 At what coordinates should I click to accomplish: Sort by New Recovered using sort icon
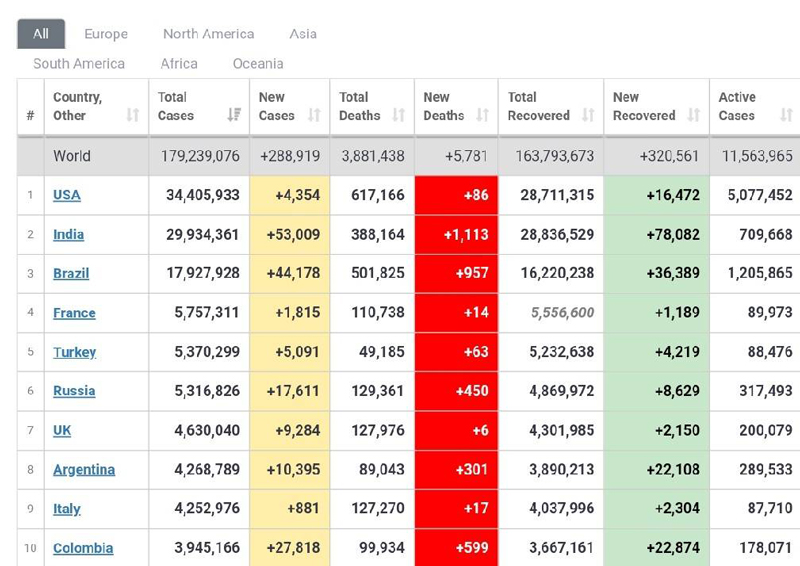[694, 115]
